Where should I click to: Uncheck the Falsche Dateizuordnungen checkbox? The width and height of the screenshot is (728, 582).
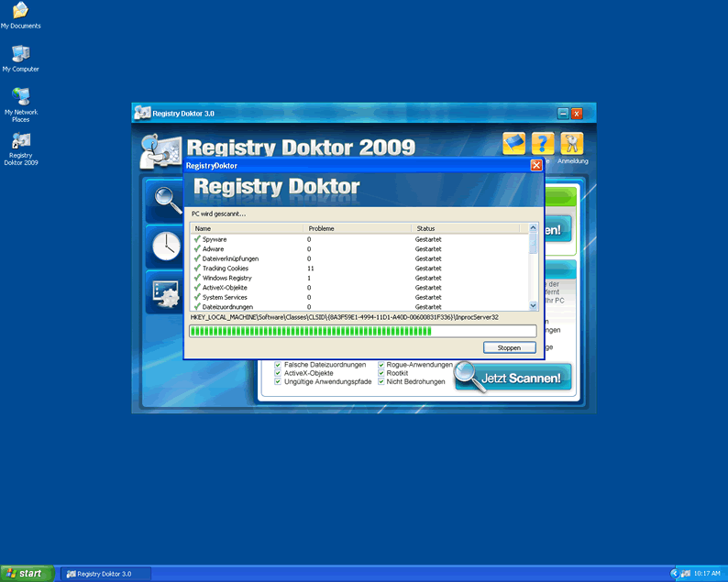point(278,365)
